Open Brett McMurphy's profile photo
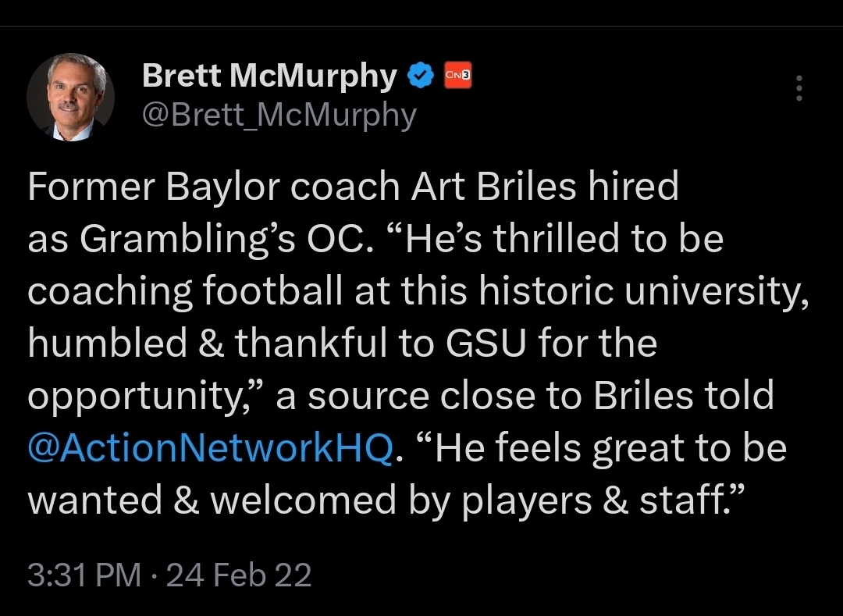The image size is (843, 616). click(x=70, y=98)
